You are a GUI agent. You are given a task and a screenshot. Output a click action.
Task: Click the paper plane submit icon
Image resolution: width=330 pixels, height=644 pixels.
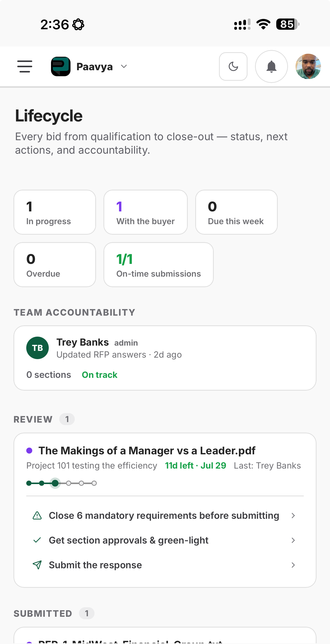point(37,565)
